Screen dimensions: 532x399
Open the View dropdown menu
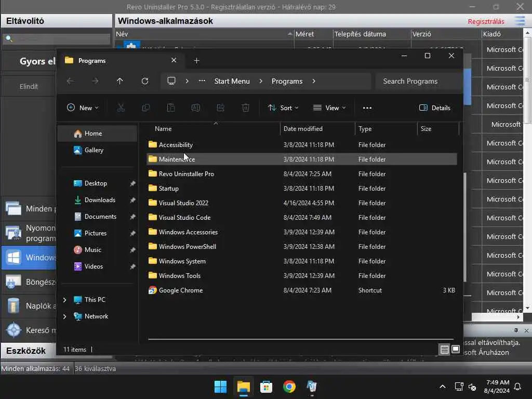click(329, 108)
